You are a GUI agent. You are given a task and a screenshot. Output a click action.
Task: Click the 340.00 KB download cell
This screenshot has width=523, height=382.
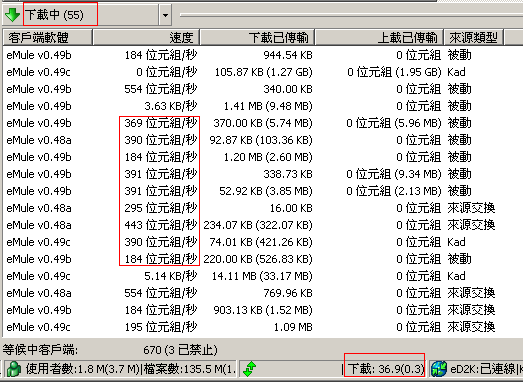point(288,89)
